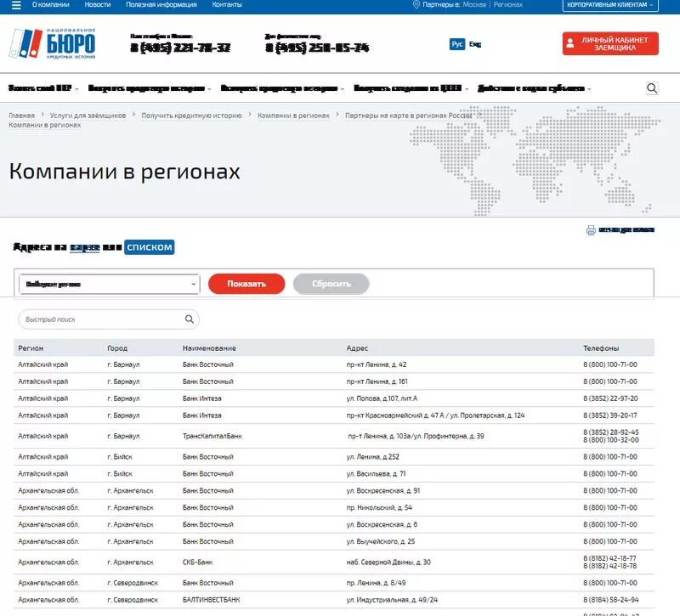
Task: Click address ул. Индустриальная, д. 49/24
Action: click(x=392, y=600)
